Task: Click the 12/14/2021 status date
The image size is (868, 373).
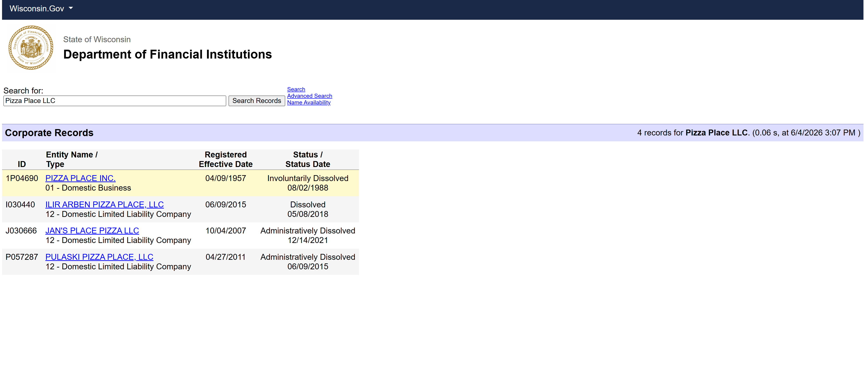Action: pos(308,240)
